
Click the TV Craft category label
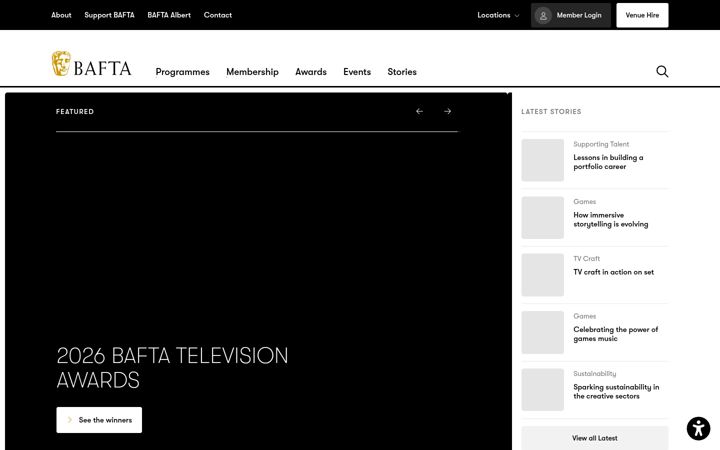(586, 259)
